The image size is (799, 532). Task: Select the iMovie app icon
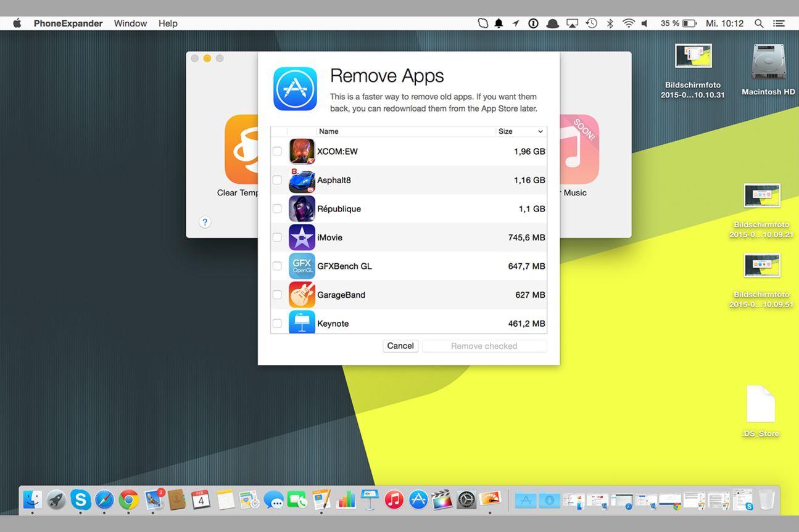[x=302, y=237]
